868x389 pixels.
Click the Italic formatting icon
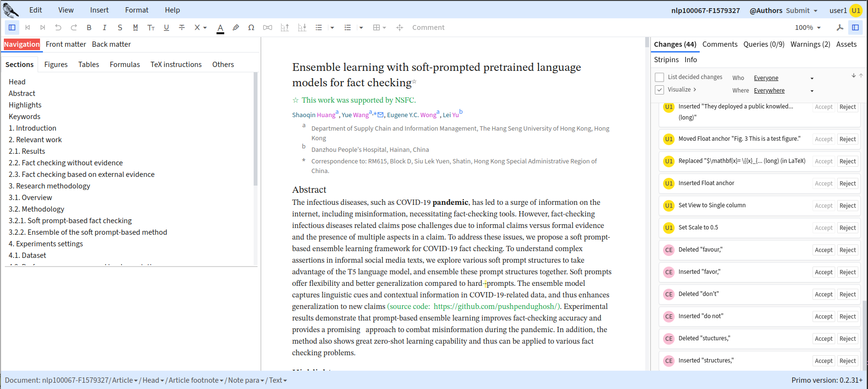[104, 27]
